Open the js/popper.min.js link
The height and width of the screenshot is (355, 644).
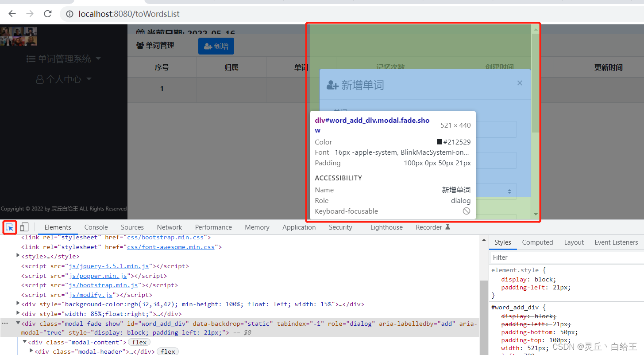(97, 276)
